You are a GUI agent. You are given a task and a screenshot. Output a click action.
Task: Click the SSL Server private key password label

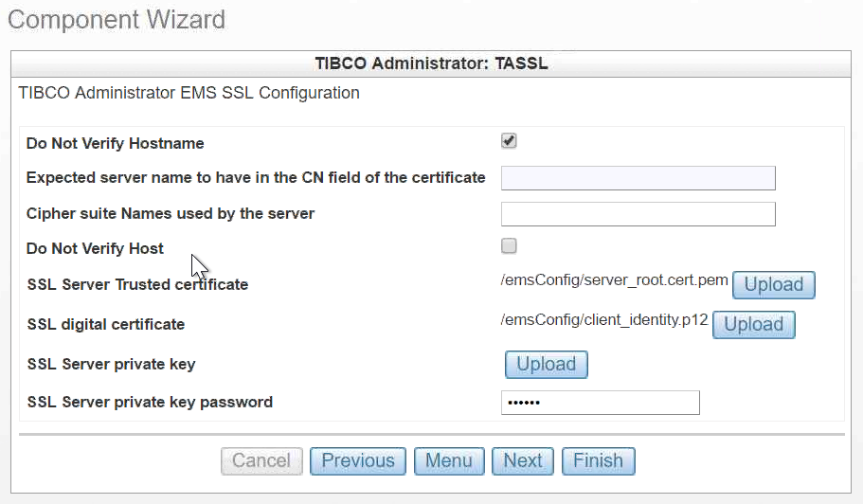[x=150, y=402]
